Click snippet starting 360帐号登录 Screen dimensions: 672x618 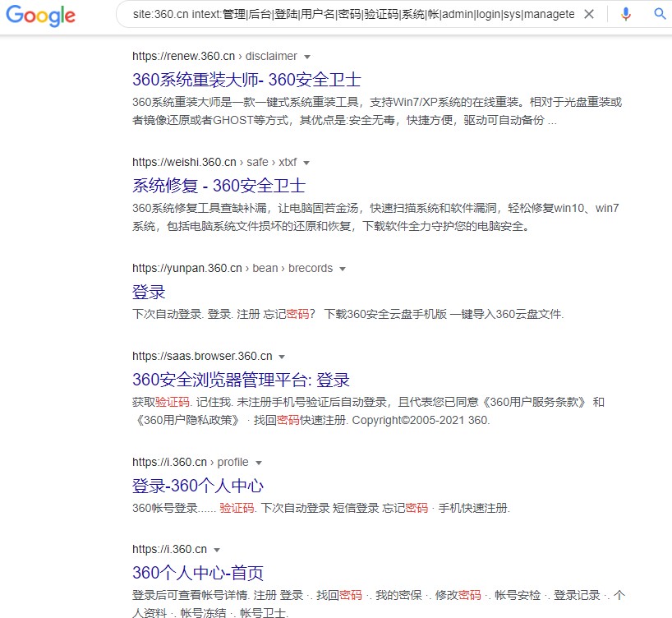point(321,508)
